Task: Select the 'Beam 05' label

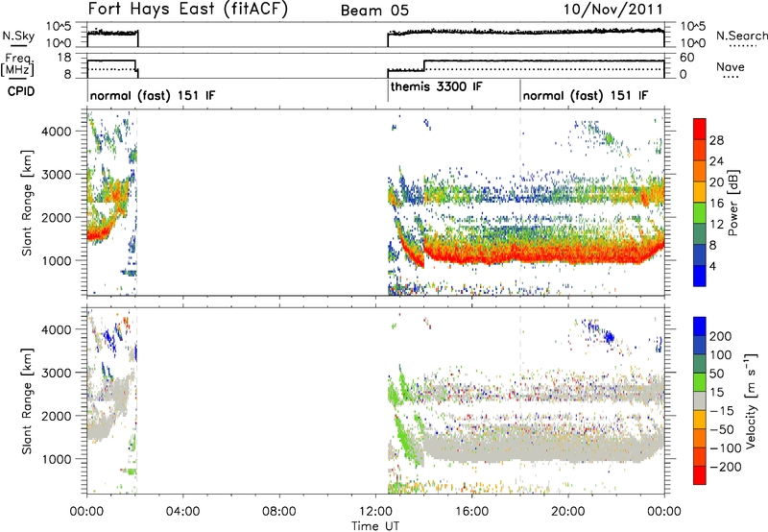Action: 374,11
